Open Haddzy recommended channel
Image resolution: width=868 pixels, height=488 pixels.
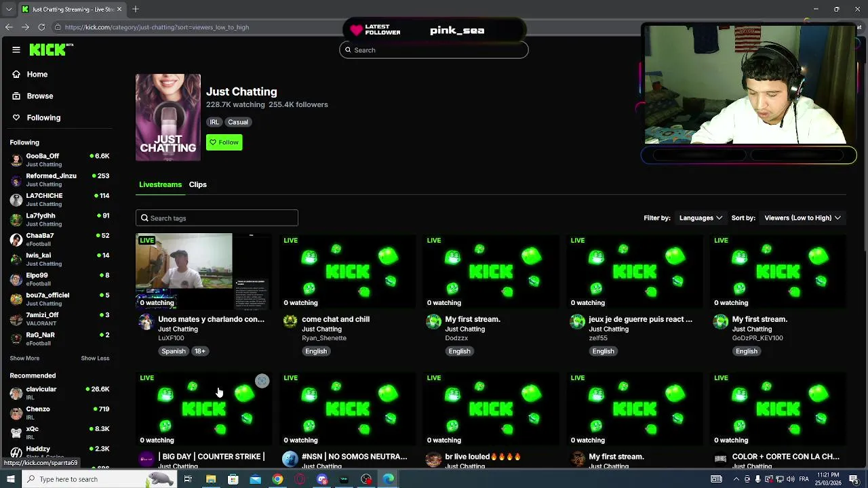(60, 452)
